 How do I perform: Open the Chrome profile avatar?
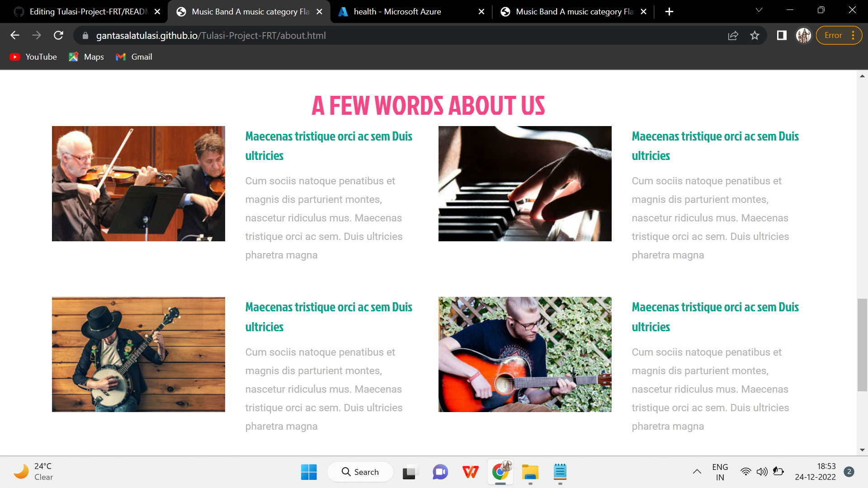(x=803, y=35)
